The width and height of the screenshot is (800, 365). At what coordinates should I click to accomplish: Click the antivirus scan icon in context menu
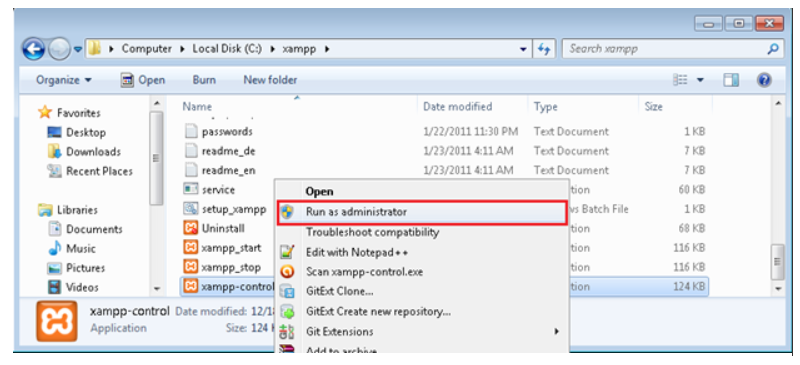tap(288, 272)
